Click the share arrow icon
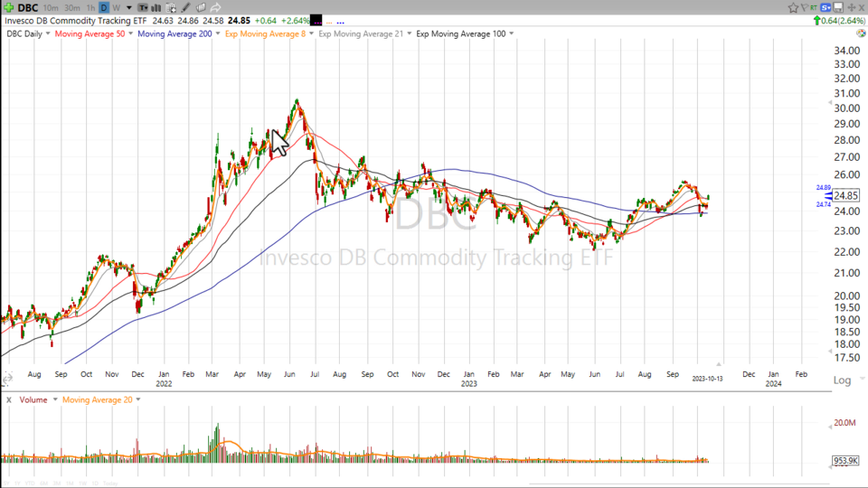868x488 pixels. pyautogui.click(x=215, y=8)
